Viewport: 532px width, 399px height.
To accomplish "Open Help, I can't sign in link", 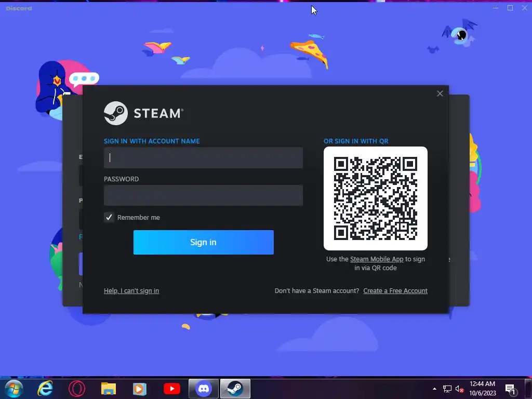I will (x=131, y=291).
